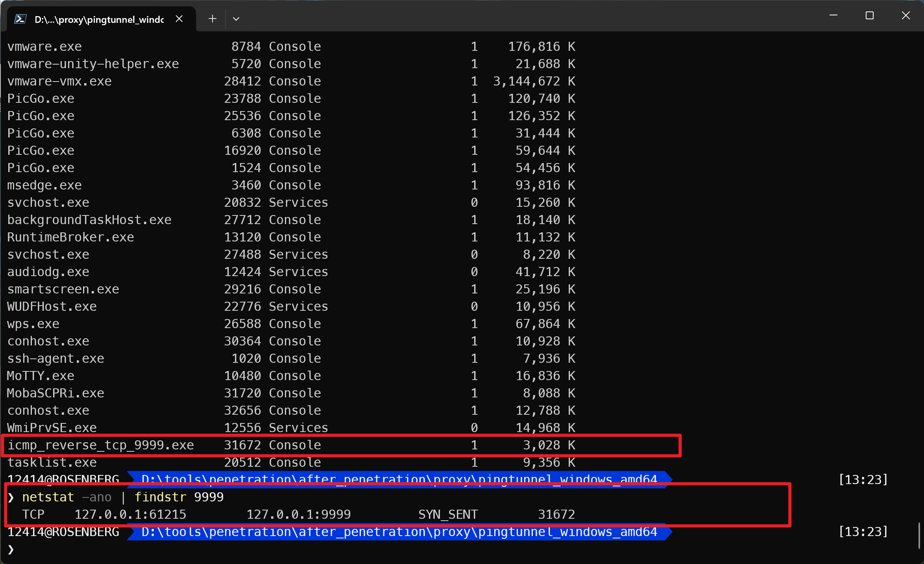The height and width of the screenshot is (564, 924).
Task: Click the SYN_SENT connection state text
Action: pyautogui.click(x=448, y=514)
